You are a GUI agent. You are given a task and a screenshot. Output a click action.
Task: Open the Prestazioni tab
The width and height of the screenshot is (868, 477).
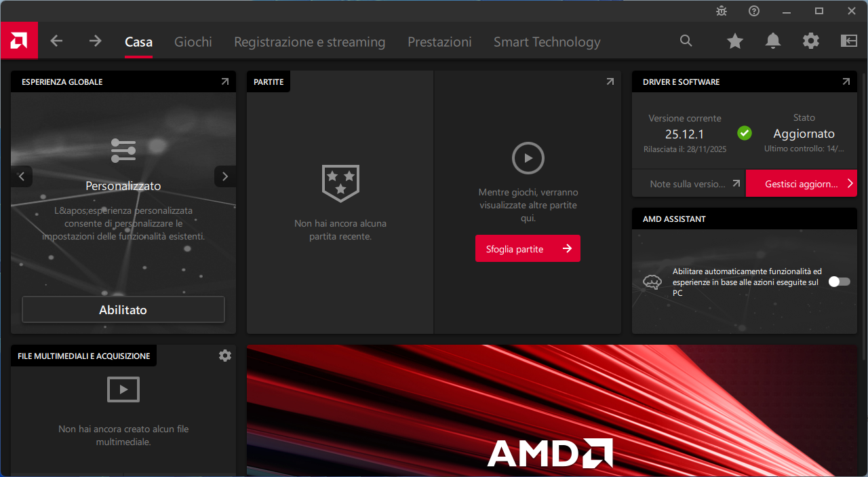click(x=439, y=42)
